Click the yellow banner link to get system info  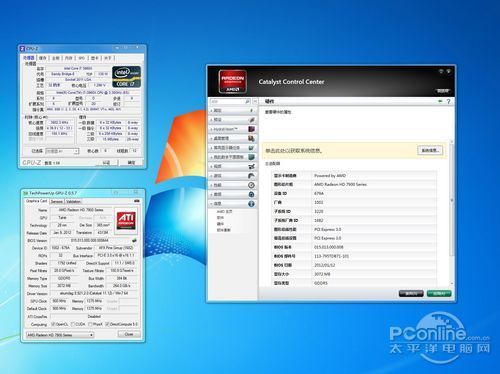[x=294, y=151]
